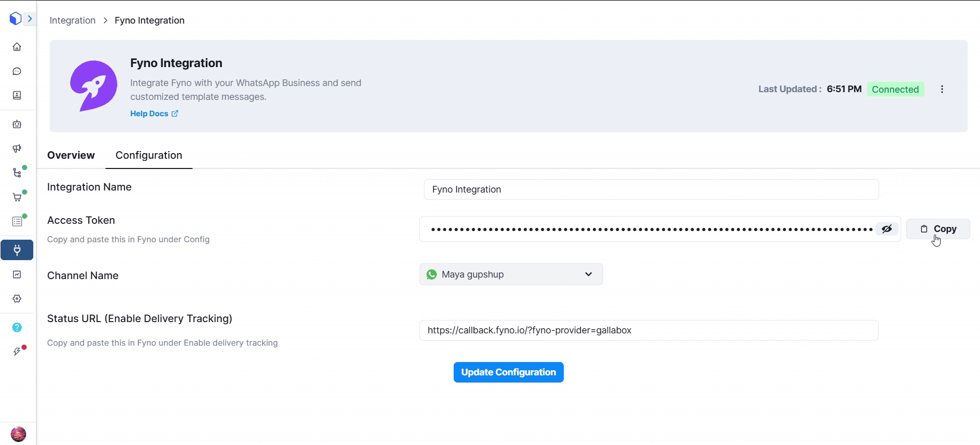Open the bot builder icon
980x445 pixels.
(x=17, y=124)
